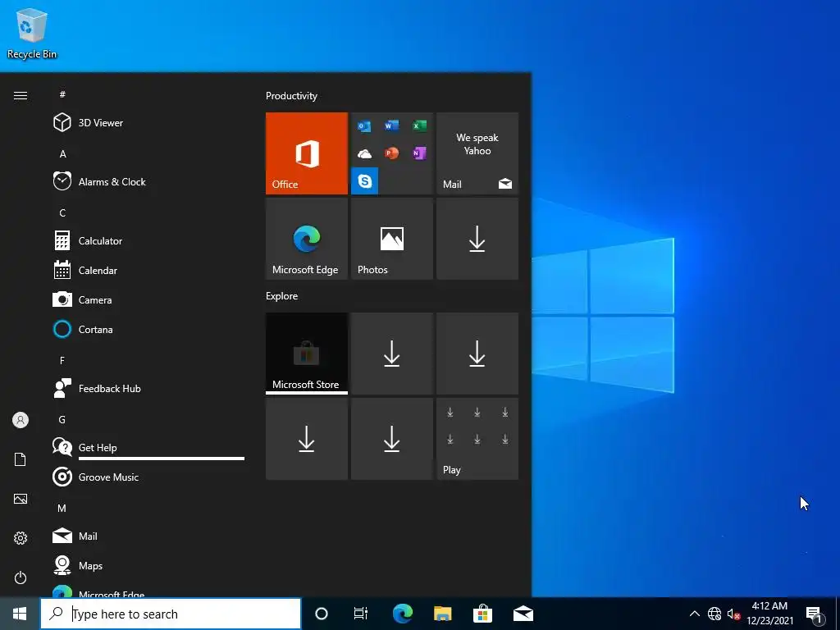Select the C letter header
Image resolution: width=840 pixels, height=630 pixels.
62,212
